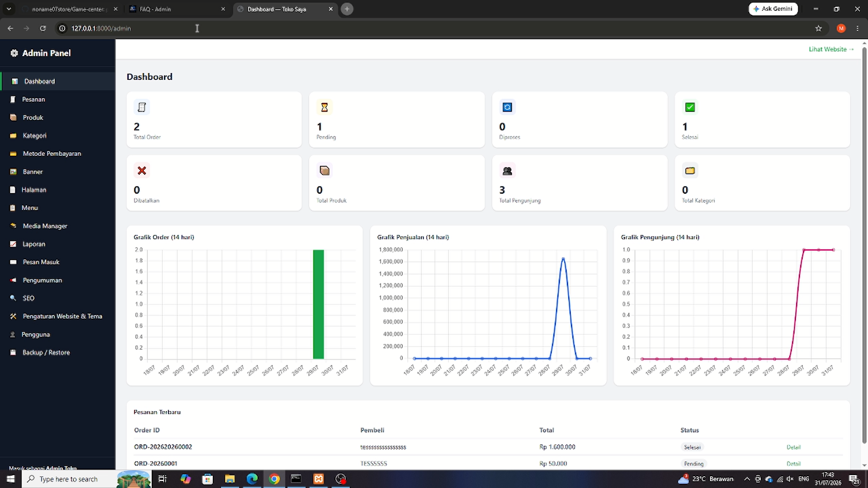This screenshot has width=868, height=488.
Task: Click the browser back arrow
Action: click(10, 28)
